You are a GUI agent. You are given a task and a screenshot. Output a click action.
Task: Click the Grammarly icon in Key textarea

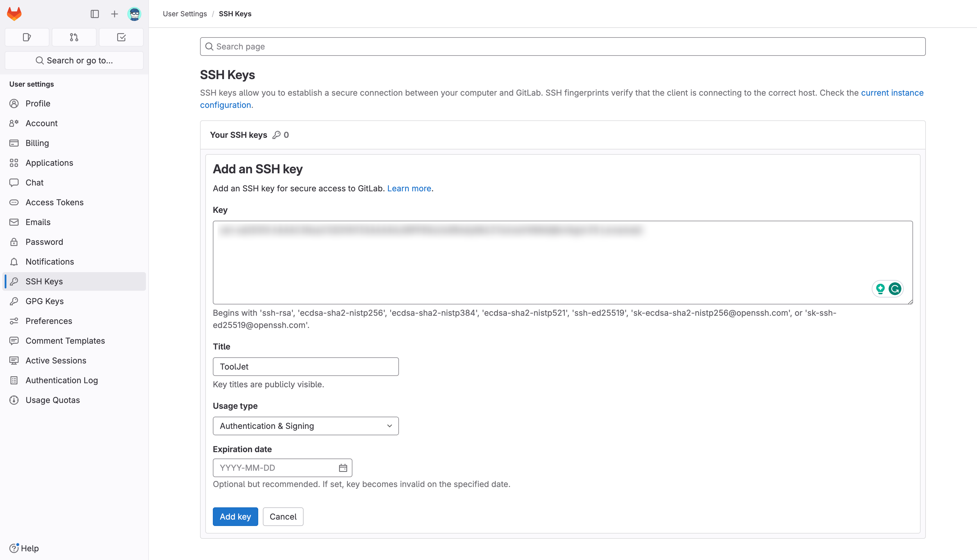tap(895, 289)
